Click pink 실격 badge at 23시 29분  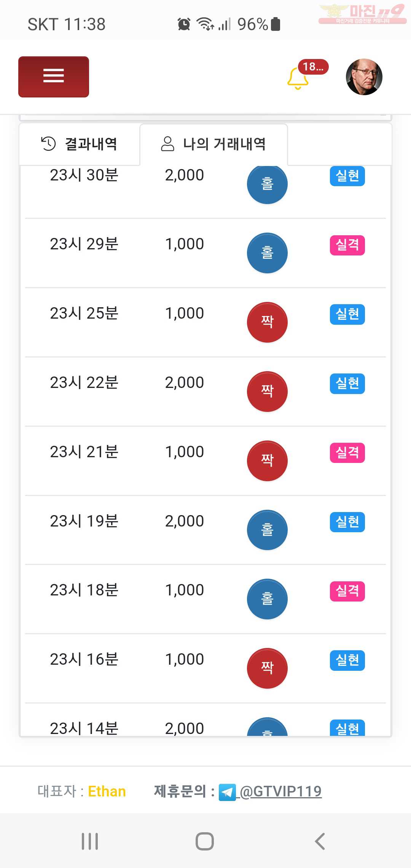[347, 245]
